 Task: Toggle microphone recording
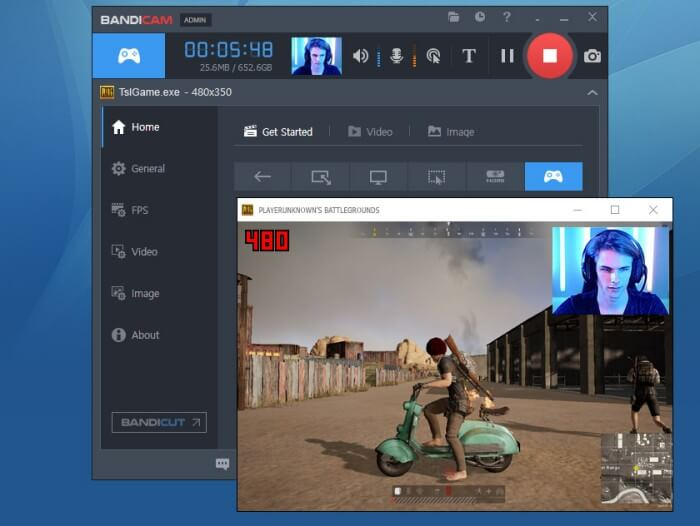coord(396,56)
